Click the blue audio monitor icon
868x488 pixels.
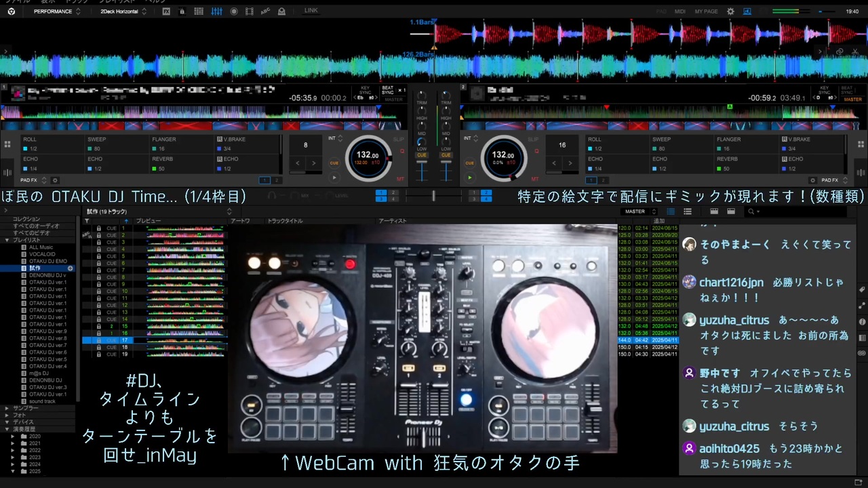747,12
